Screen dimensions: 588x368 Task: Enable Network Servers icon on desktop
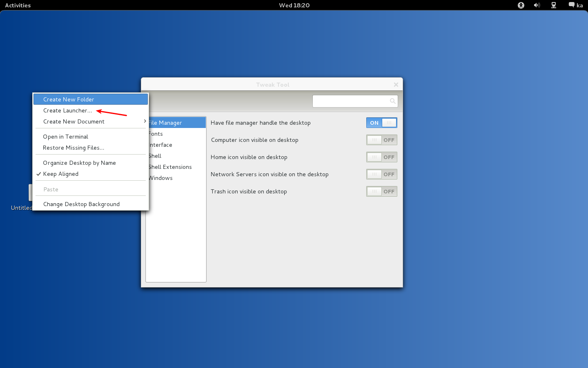381,174
